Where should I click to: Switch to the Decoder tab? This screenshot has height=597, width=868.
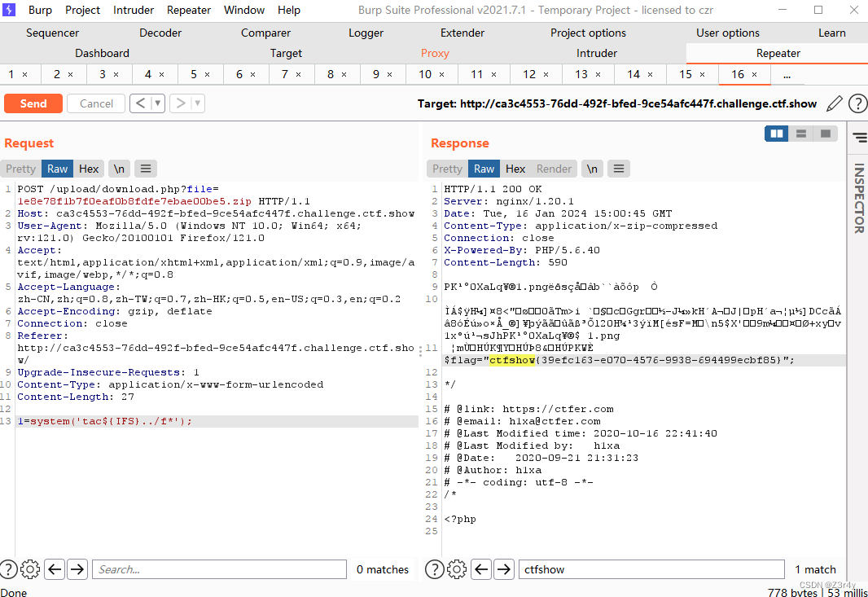(160, 33)
